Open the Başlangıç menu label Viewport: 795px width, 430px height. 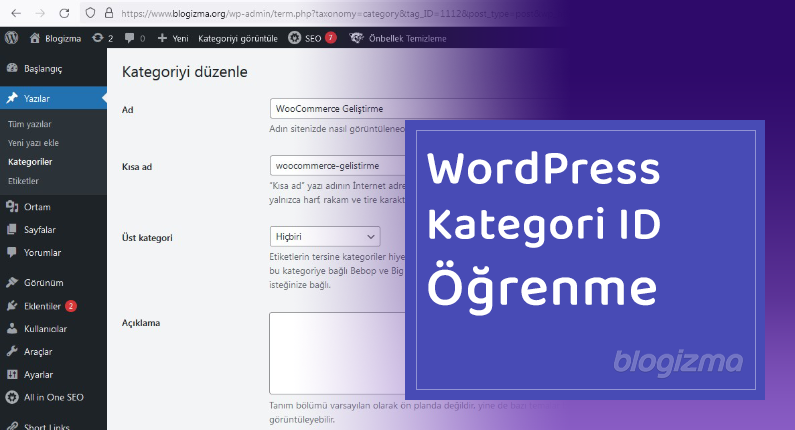point(43,68)
